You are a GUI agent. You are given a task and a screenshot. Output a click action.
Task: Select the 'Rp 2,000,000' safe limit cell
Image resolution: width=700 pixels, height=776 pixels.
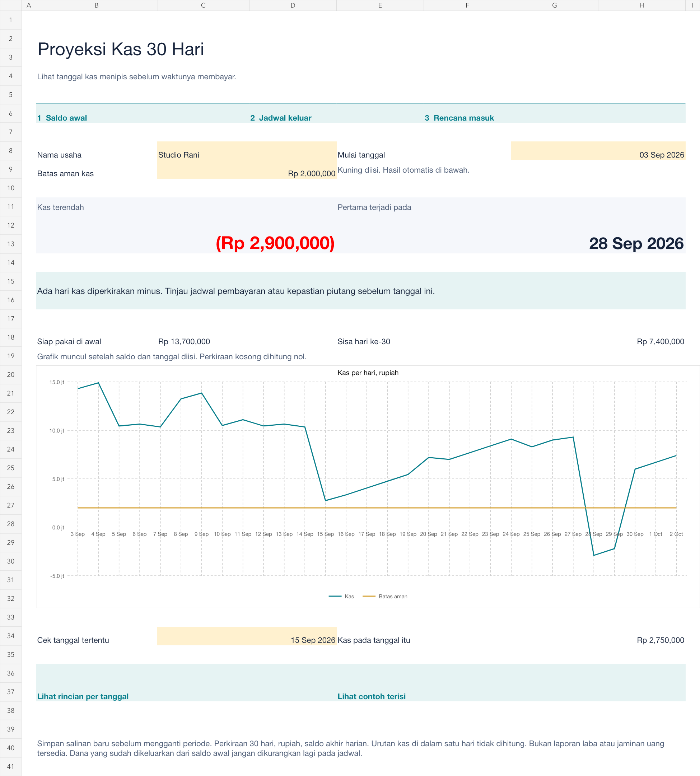tap(247, 169)
